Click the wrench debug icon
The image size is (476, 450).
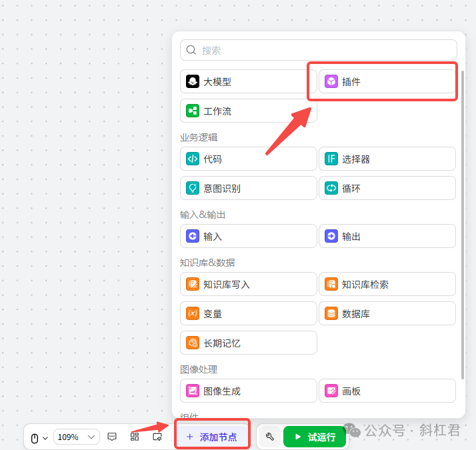(270, 437)
